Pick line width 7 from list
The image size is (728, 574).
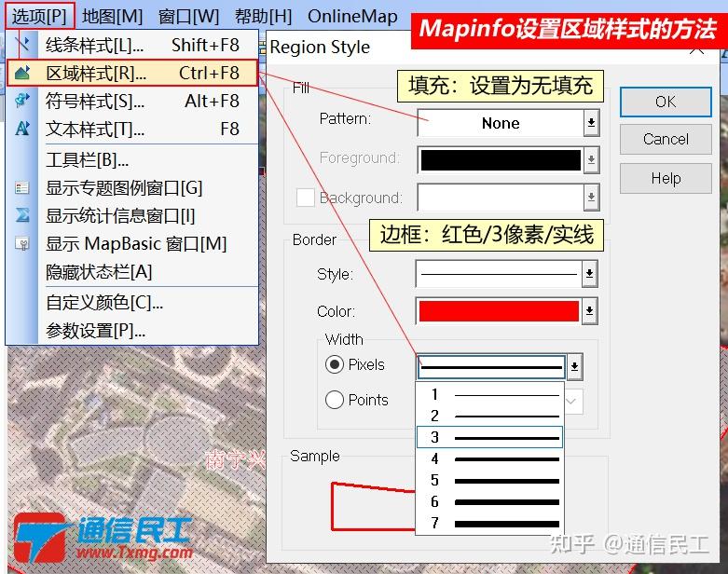(x=489, y=523)
